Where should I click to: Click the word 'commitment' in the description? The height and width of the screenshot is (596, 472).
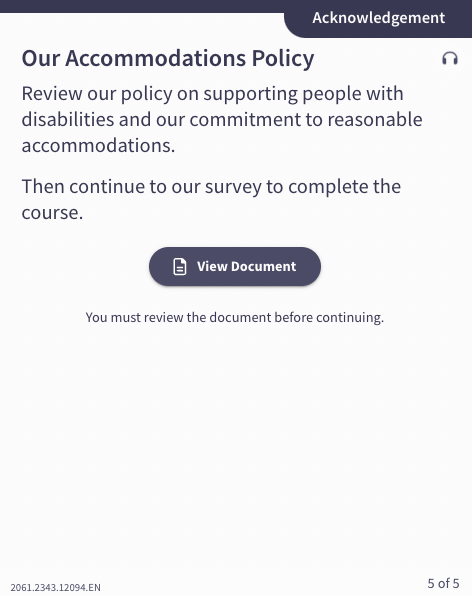point(245,119)
